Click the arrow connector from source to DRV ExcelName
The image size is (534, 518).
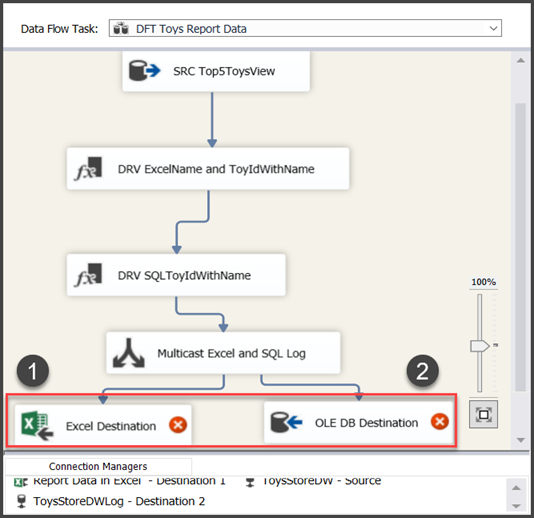(212, 119)
